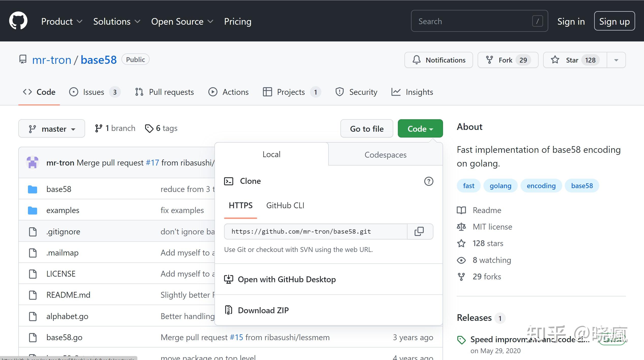644x360 pixels.
Task: Open the green Code dropdown button
Action: [x=420, y=129]
